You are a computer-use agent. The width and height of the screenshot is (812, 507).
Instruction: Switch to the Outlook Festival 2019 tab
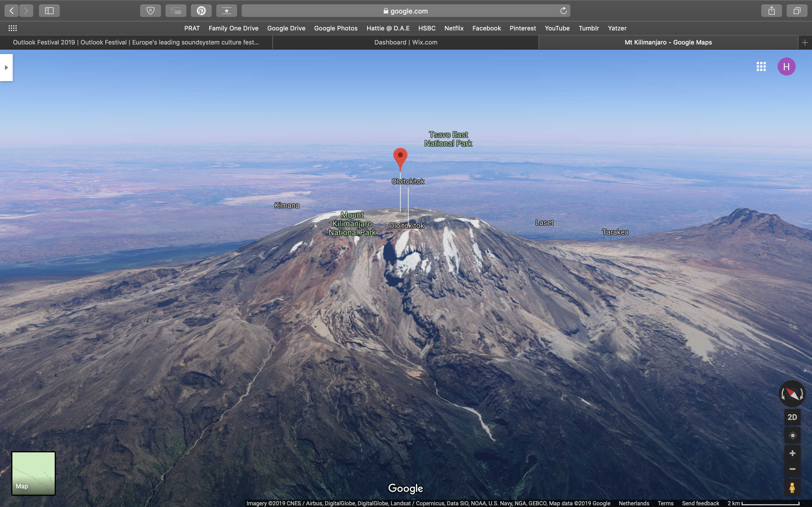point(136,42)
